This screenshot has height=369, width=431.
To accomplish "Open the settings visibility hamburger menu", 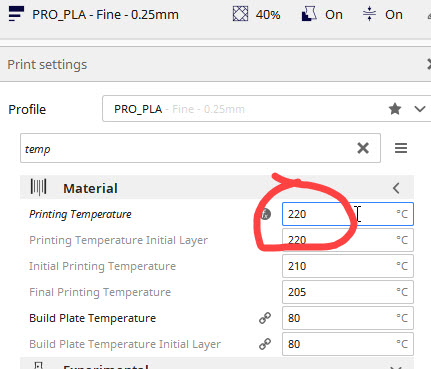I will (401, 148).
